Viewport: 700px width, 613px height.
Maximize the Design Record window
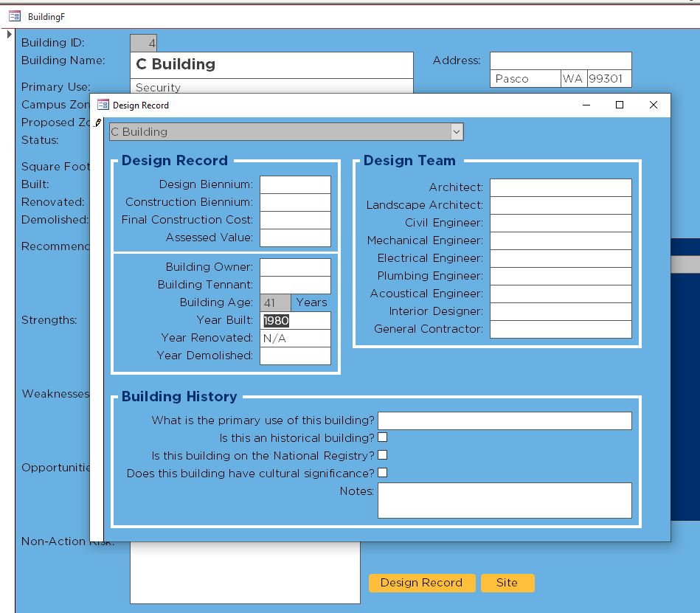620,105
